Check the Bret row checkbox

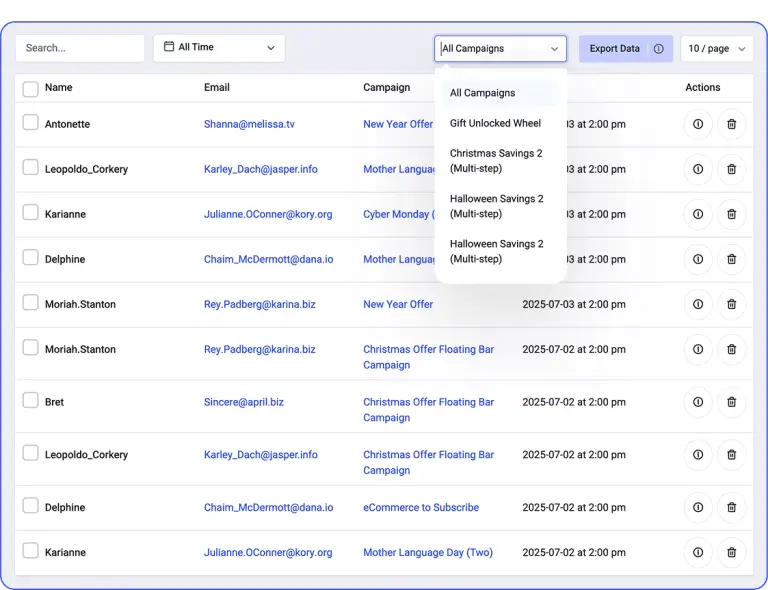point(30,400)
